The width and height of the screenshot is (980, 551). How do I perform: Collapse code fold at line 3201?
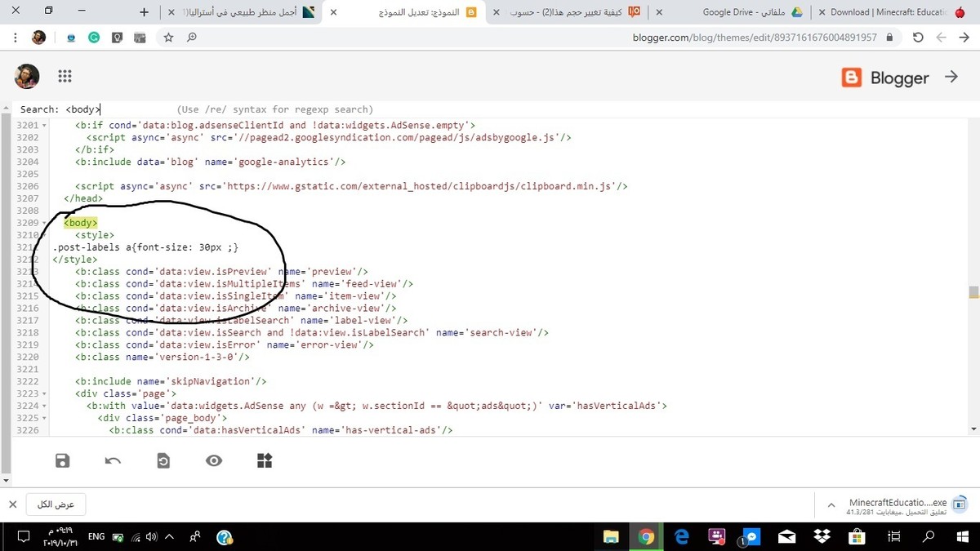pos(43,126)
